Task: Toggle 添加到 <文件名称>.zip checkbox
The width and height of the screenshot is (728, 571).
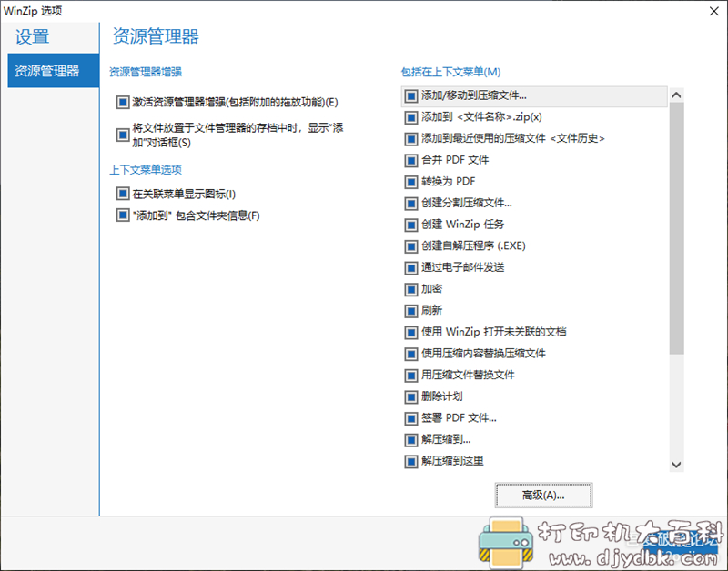Action: coord(411,117)
